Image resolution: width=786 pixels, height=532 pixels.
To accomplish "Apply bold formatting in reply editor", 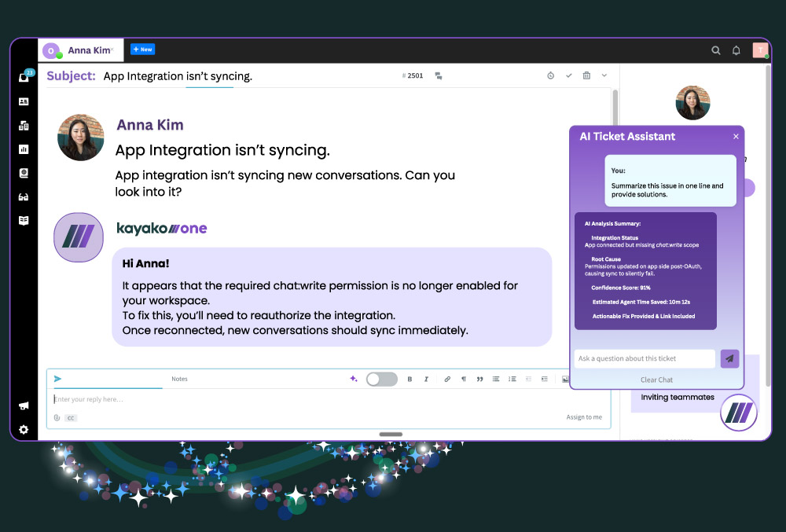I will click(410, 380).
